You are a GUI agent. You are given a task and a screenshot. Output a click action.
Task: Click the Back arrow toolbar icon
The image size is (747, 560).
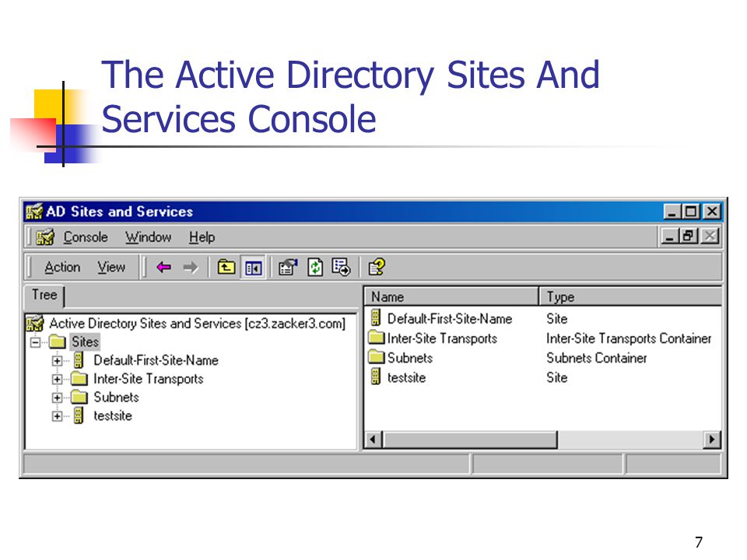point(163,267)
